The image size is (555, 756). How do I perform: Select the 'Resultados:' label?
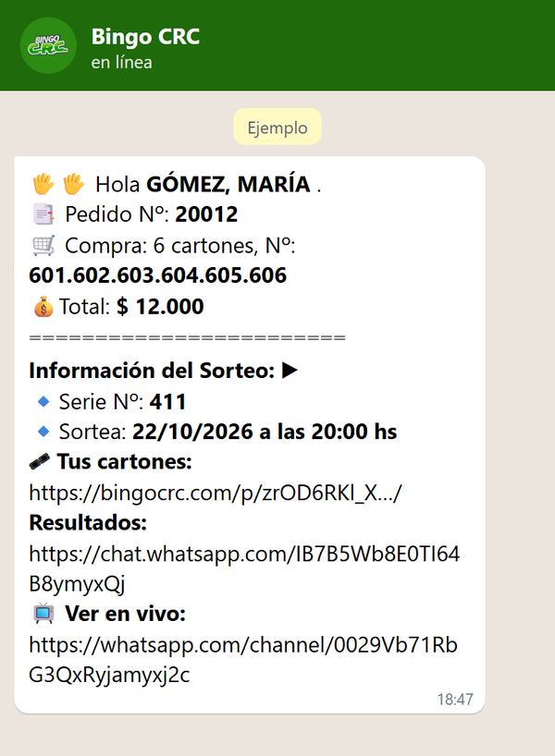[x=88, y=523]
